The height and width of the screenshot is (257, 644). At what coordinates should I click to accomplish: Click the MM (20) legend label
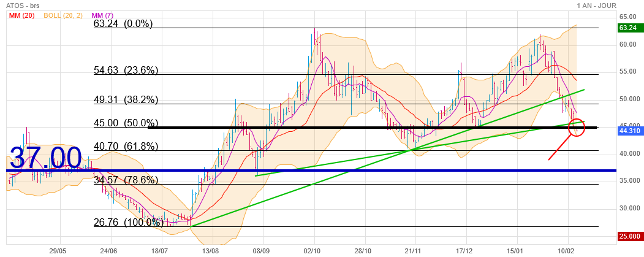tap(21, 15)
